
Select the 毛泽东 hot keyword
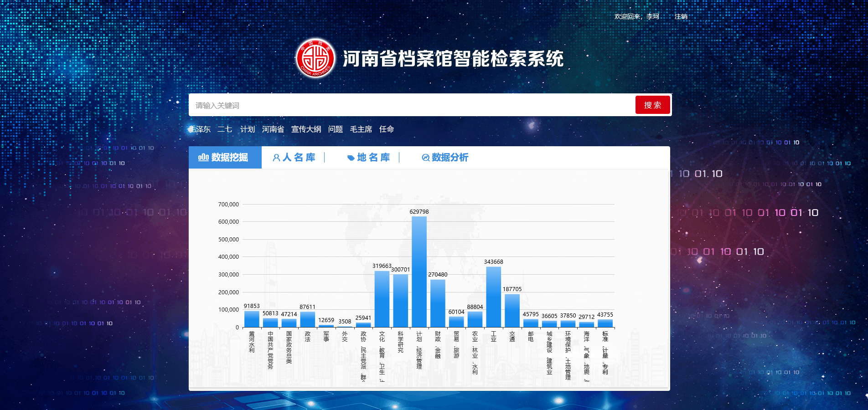[x=200, y=129]
